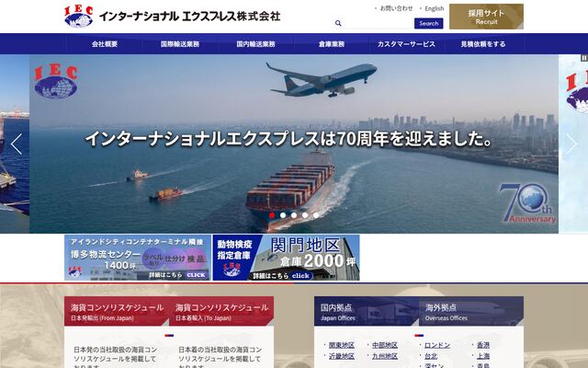This screenshot has width=588, height=368.
Task: Open 海貨コンソリスケジュール To Japan tab
Action: coord(221,311)
